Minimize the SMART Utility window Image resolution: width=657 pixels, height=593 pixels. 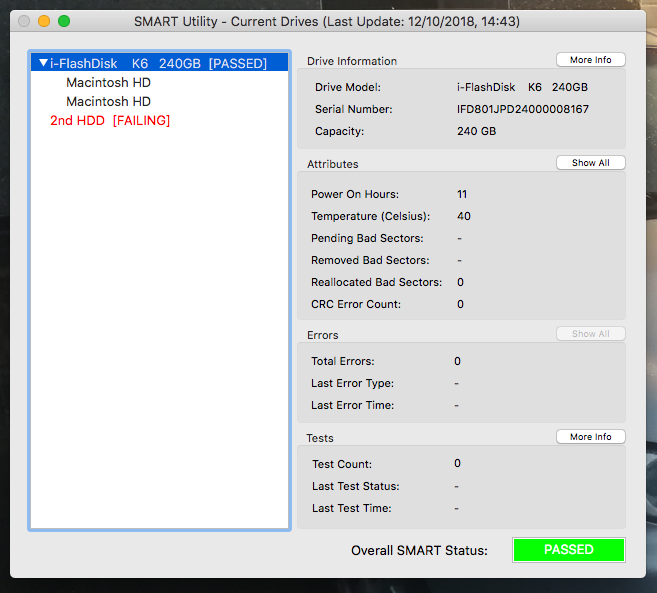tap(44, 21)
